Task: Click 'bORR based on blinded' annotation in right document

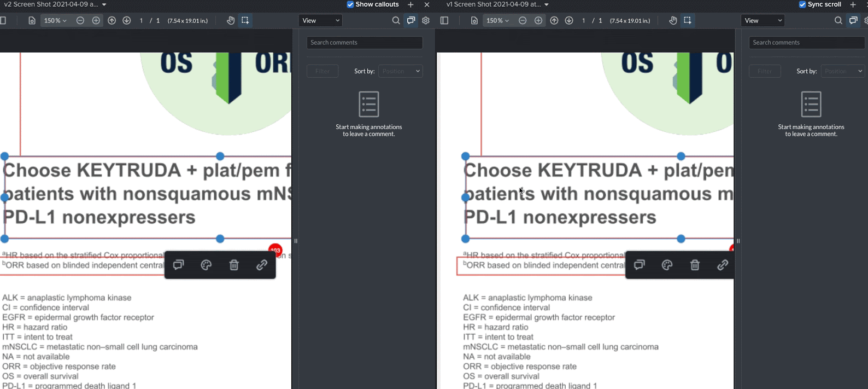Action: pos(543,265)
